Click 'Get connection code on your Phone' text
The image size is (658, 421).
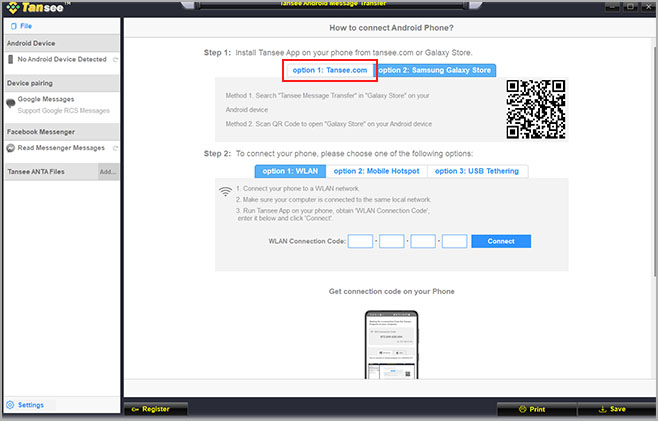[392, 291]
